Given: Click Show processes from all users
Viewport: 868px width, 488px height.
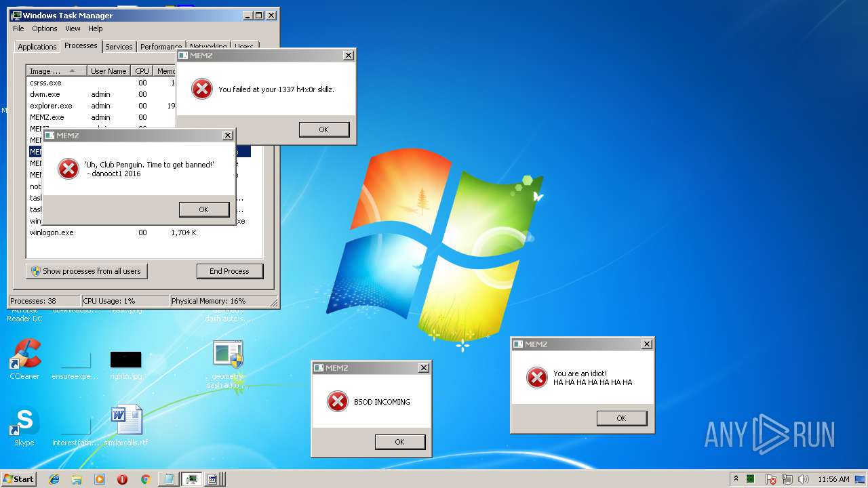Looking at the screenshot, I should click(x=87, y=271).
